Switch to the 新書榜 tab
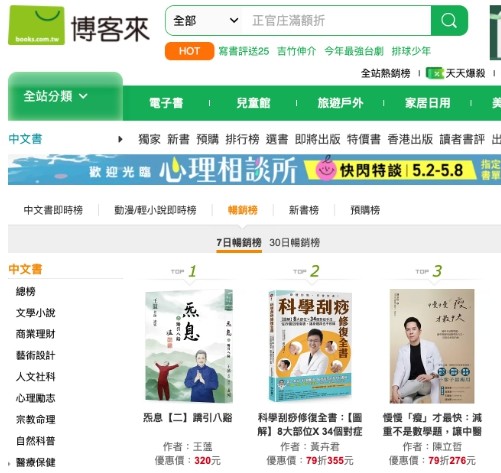The height and width of the screenshot is (473, 501). pos(304,210)
